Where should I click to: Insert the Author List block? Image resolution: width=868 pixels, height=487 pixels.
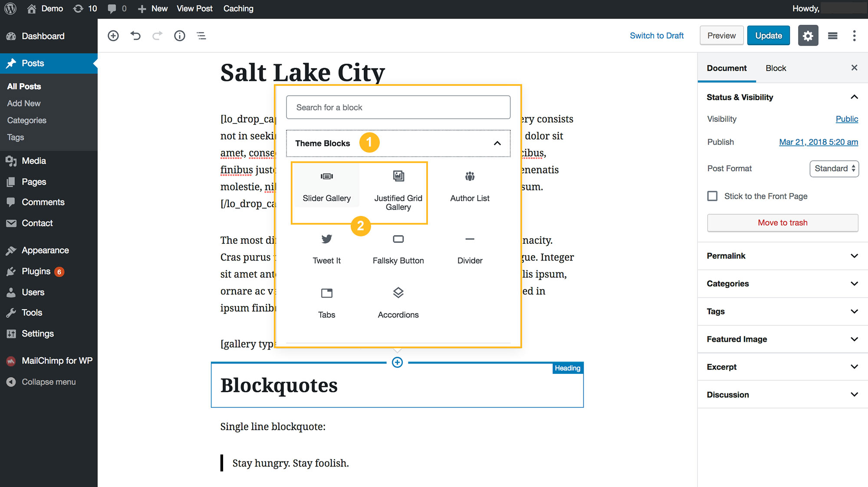tap(470, 186)
